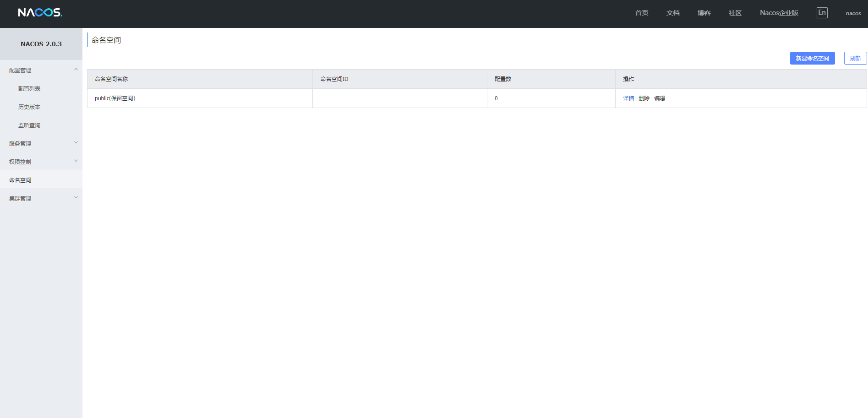Collapse the 配置管理 sidebar section chevron
Screen dimensions: 868x418
click(76, 70)
